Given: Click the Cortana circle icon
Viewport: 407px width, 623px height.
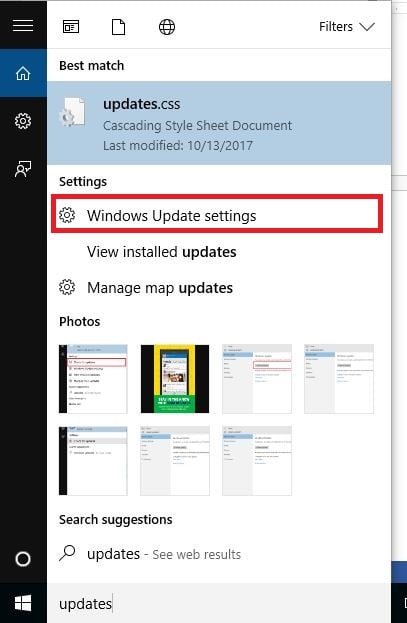Looking at the screenshot, I should point(23,559).
